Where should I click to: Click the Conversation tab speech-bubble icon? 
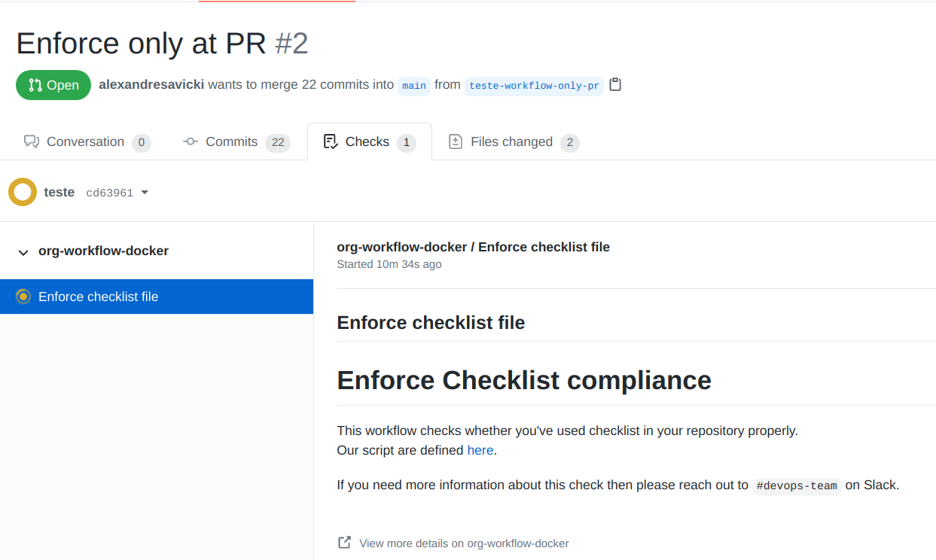[x=31, y=142]
